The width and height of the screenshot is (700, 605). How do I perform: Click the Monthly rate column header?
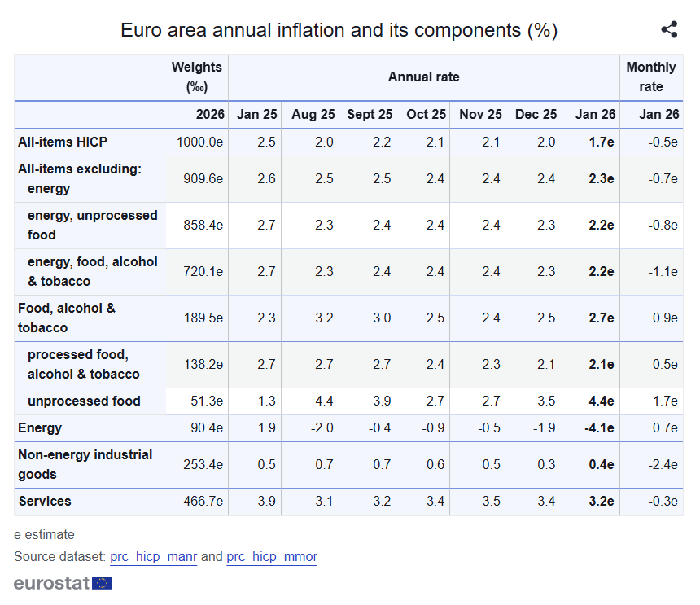(650, 77)
